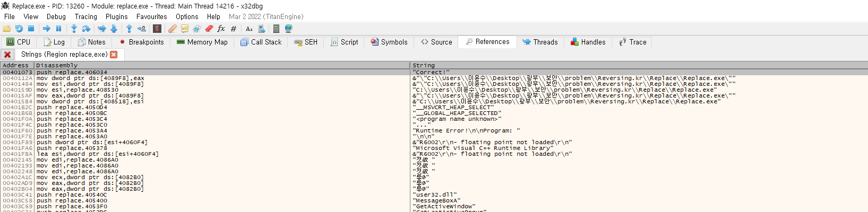Click the Run arrow toolbar icon
This screenshot has width=868, height=212.
tap(47, 29)
